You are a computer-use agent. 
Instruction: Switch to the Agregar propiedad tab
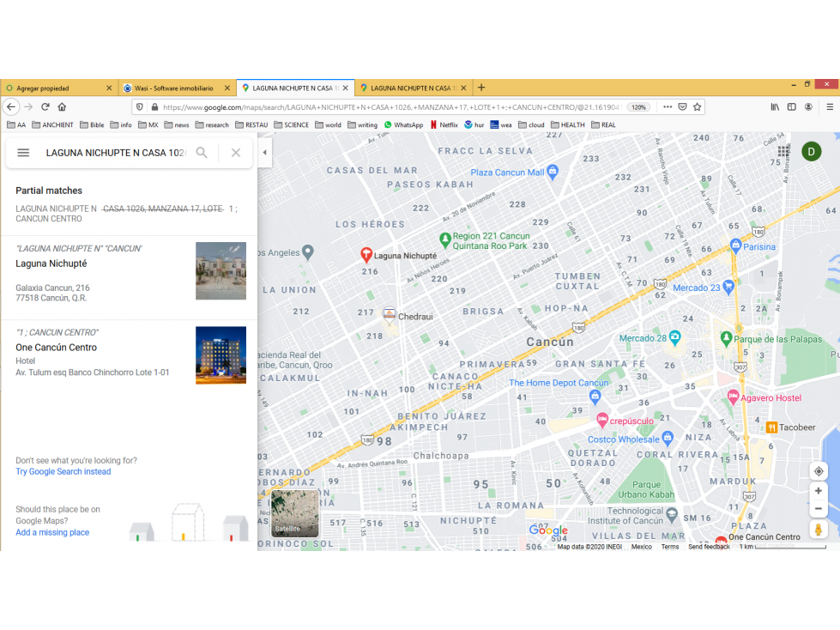coord(59,88)
